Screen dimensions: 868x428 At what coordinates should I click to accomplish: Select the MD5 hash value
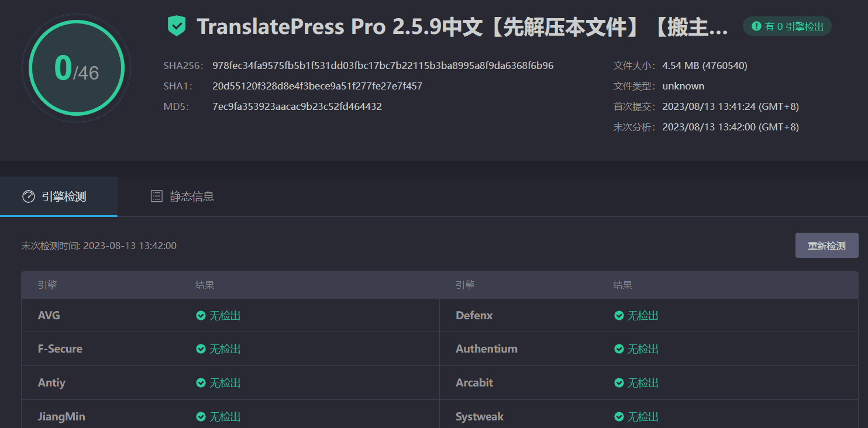(x=297, y=106)
